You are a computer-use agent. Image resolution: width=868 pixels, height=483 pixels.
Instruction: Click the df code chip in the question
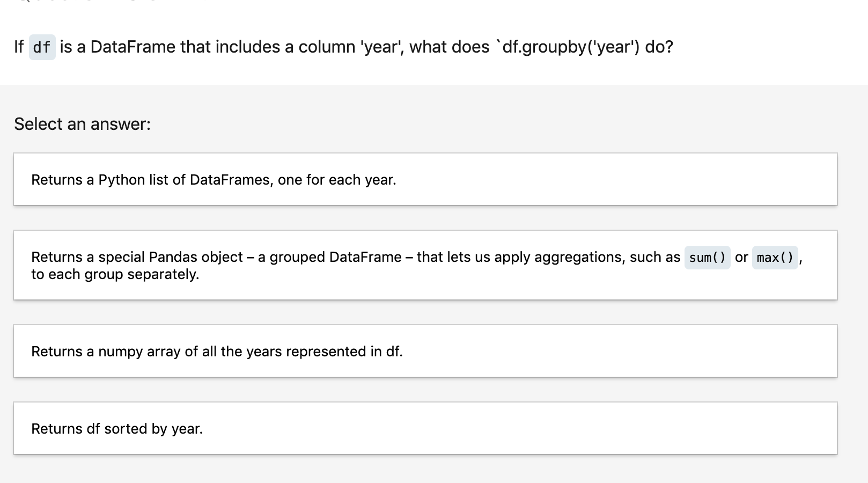click(41, 47)
